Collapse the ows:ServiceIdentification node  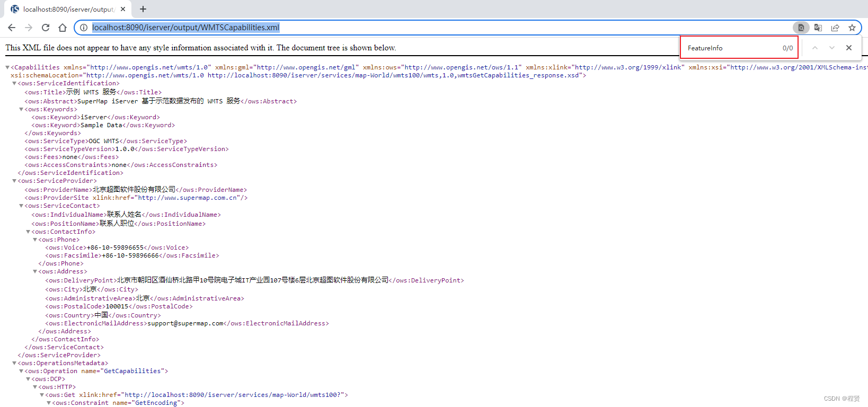(14, 83)
